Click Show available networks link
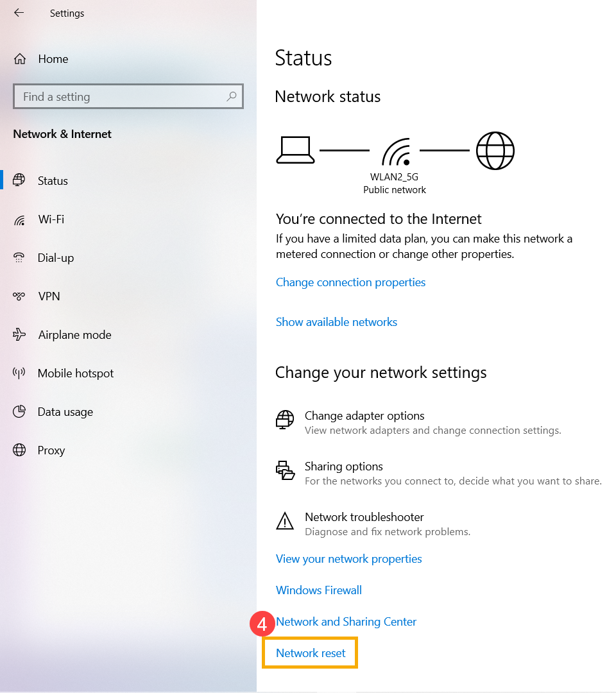 pyautogui.click(x=336, y=322)
